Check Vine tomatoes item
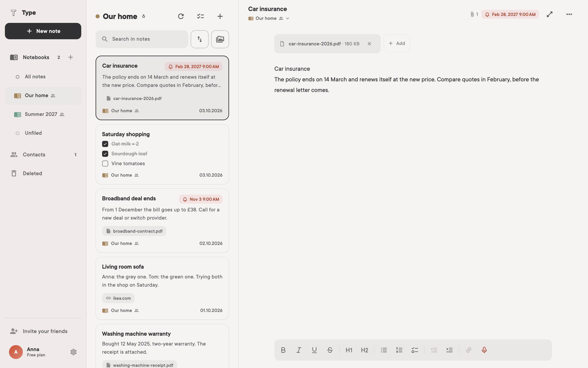Viewport: 588px width, 368px height. pos(105,164)
